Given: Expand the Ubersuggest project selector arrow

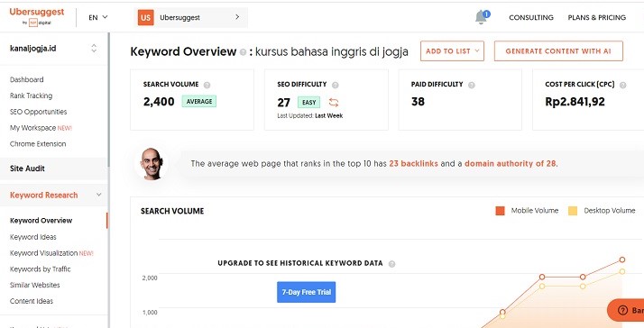Looking at the screenshot, I should coord(237,17).
